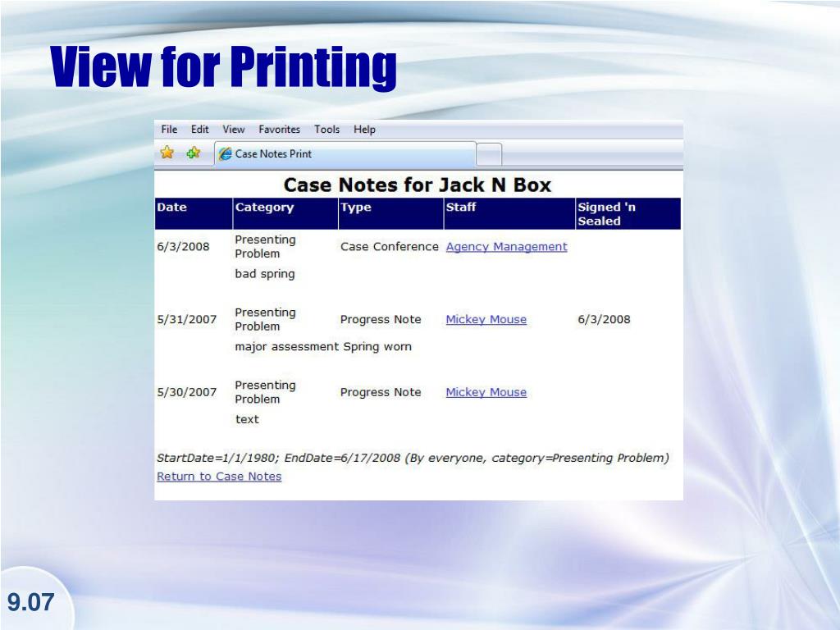Open a new blank browser tab

(489, 155)
